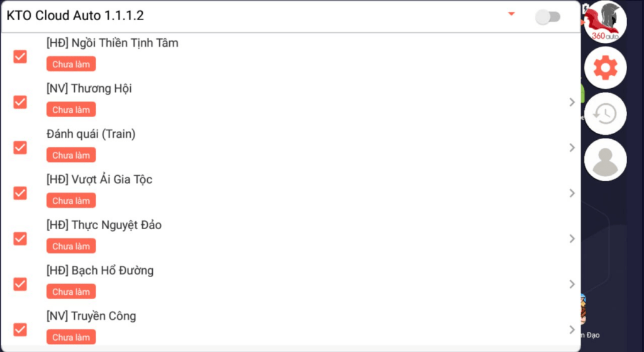Click the KTO Cloud Auto 1.1.1.2 title

(75, 16)
